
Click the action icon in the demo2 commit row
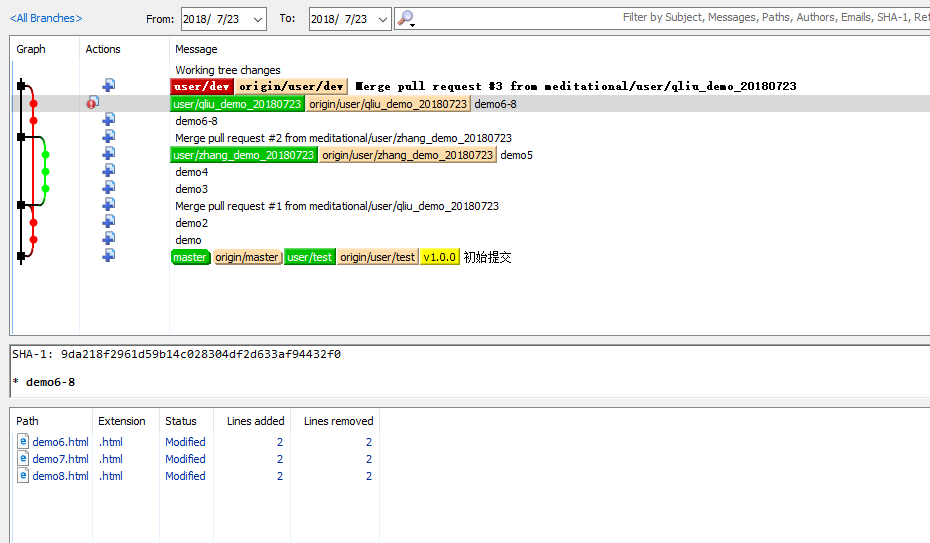point(108,222)
